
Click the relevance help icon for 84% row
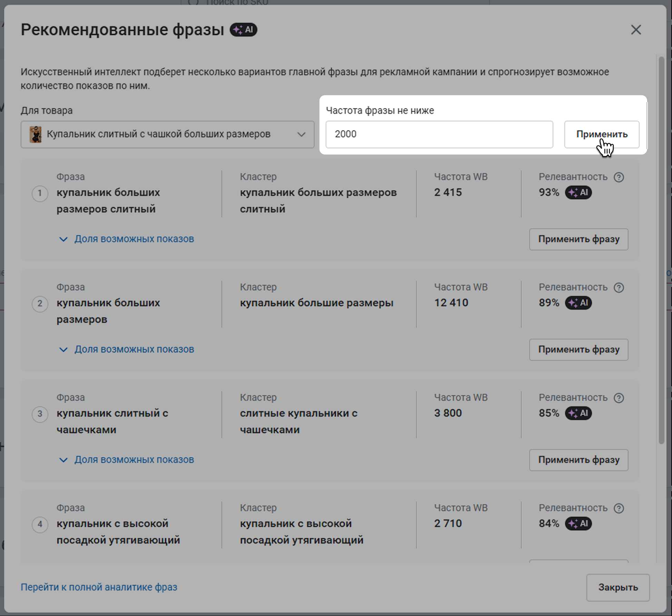coord(619,508)
